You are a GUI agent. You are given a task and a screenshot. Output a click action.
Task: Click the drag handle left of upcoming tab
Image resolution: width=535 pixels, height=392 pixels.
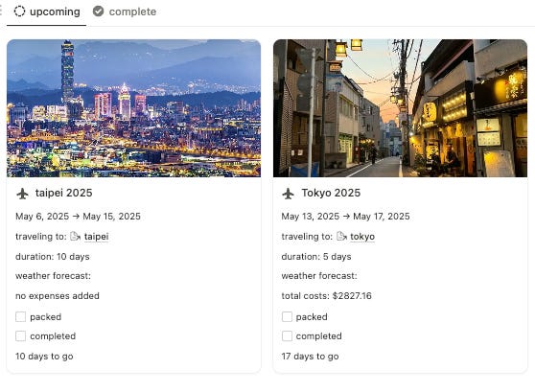click(x=1, y=11)
